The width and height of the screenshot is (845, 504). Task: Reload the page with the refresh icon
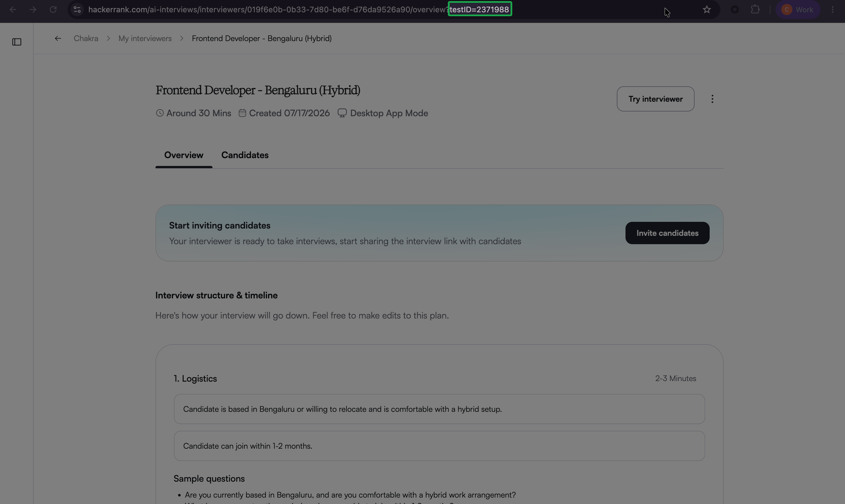(53, 9)
